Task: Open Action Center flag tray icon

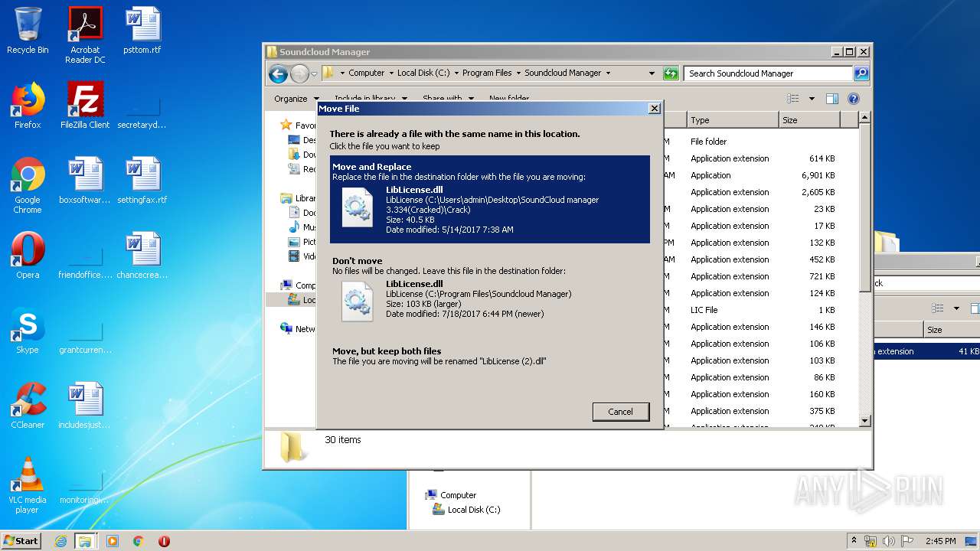Action: [x=907, y=541]
